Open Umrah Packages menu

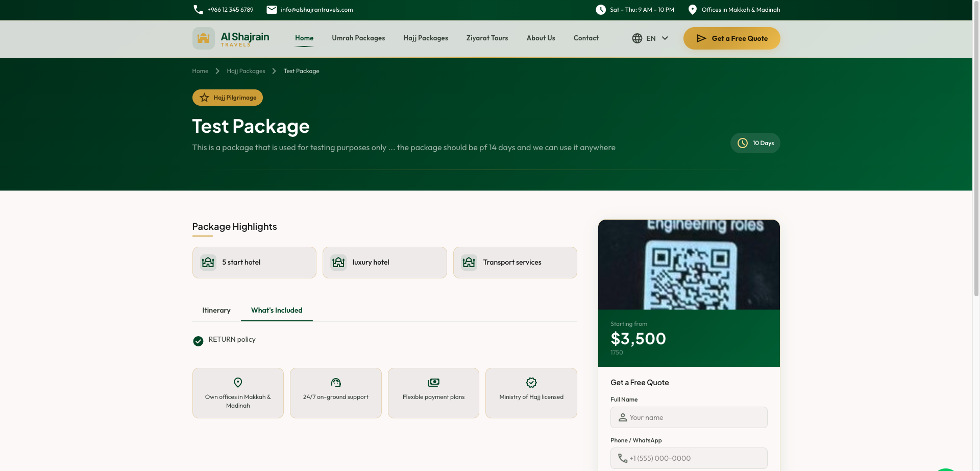pos(358,38)
